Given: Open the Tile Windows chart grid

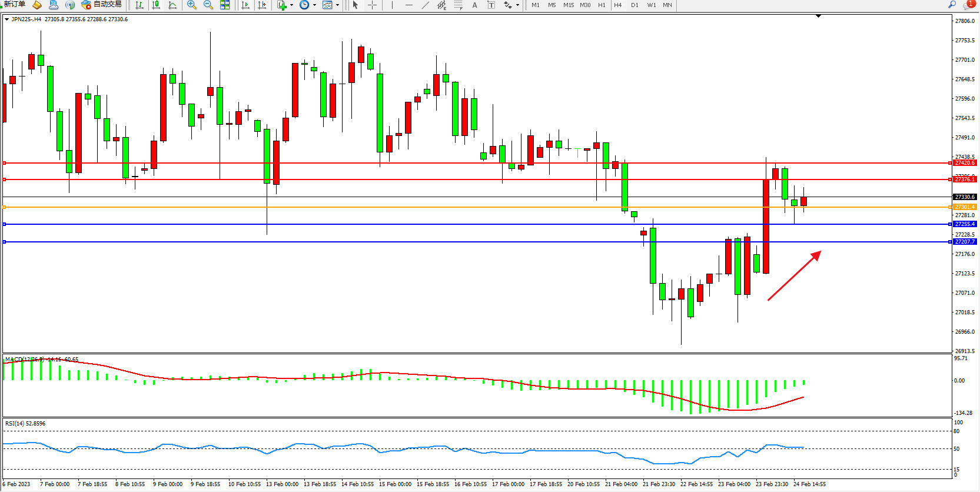Looking at the screenshot, I should coord(225,5).
